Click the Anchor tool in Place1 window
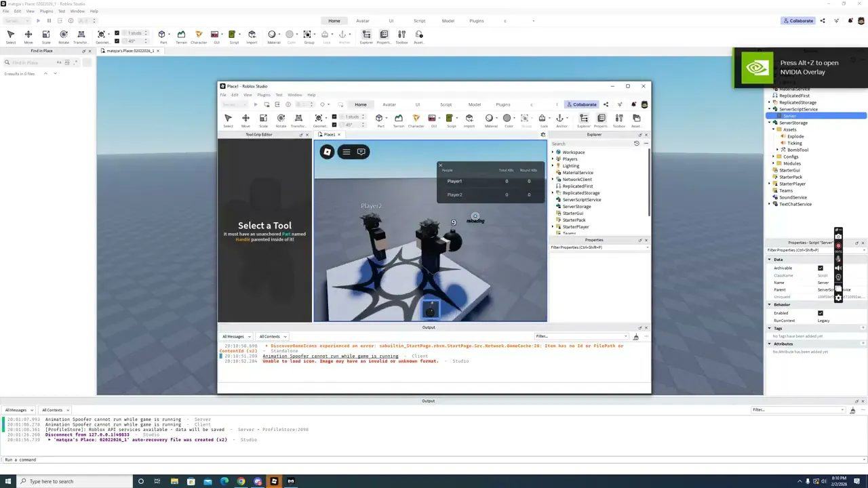 coord(561,120)
